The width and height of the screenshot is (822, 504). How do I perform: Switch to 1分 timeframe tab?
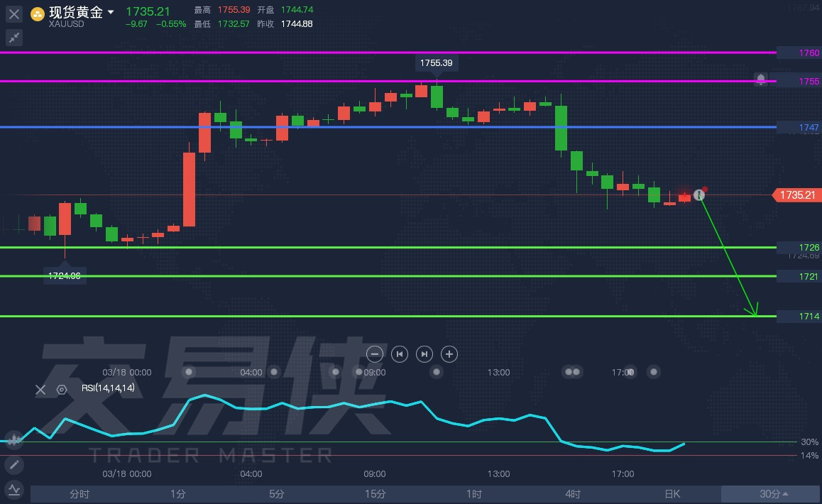point(177,494)
